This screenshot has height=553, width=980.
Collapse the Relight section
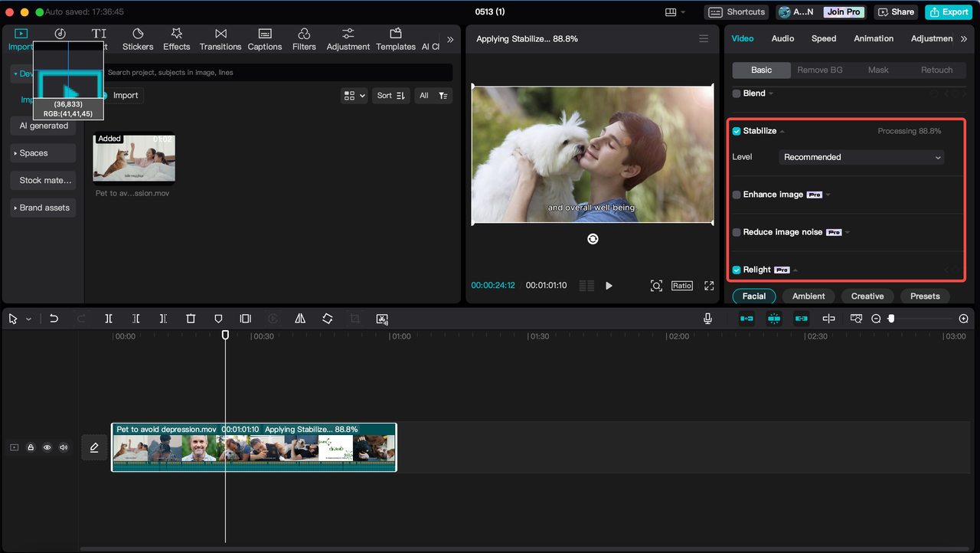(797, 269)
